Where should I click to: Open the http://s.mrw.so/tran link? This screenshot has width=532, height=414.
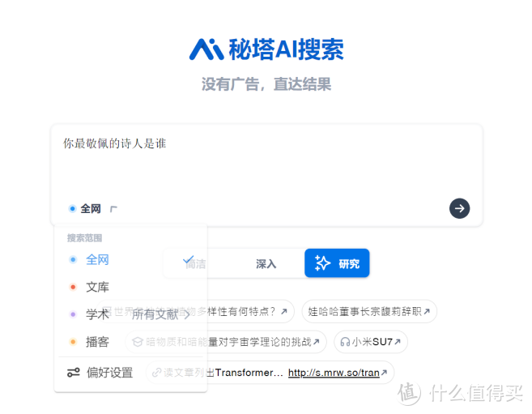point(334,373)
